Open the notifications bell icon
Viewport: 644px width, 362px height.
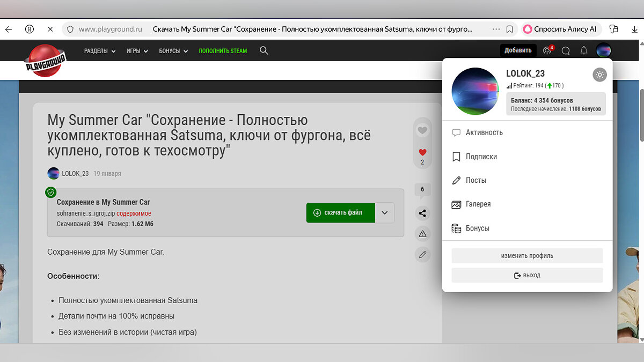584,50
